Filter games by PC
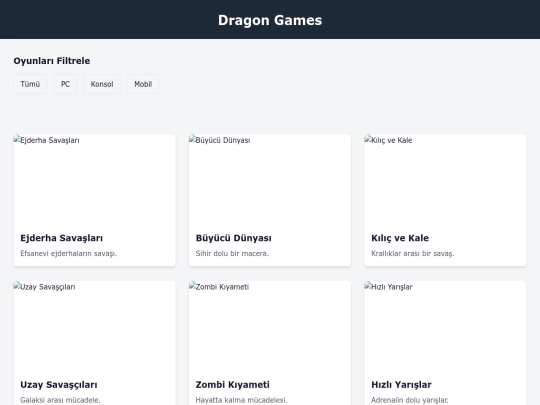 (x=65, y=84)
